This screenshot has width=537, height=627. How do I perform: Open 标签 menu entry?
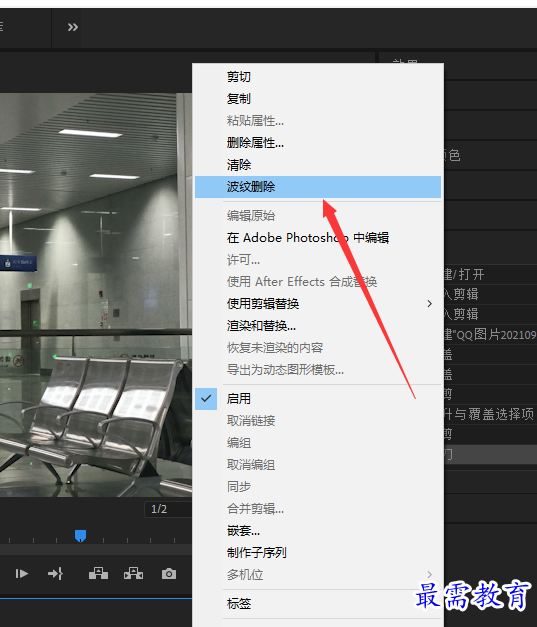click(x=318, y=604)
